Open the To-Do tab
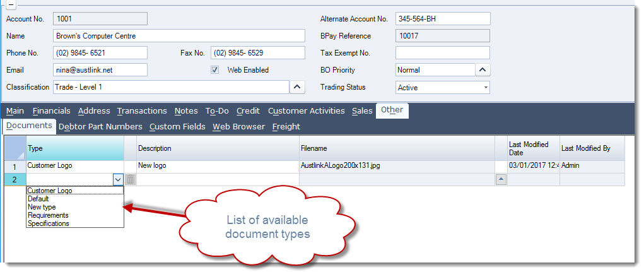 click(x=217, y=111)
